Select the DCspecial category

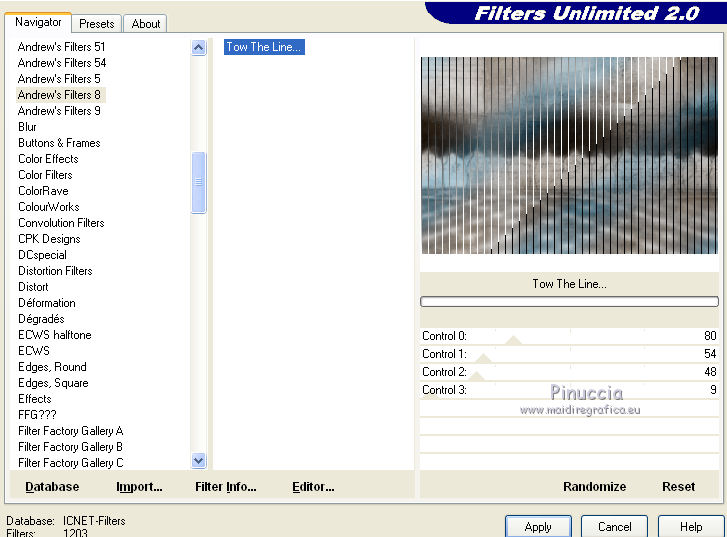click(x=42, y=255)
